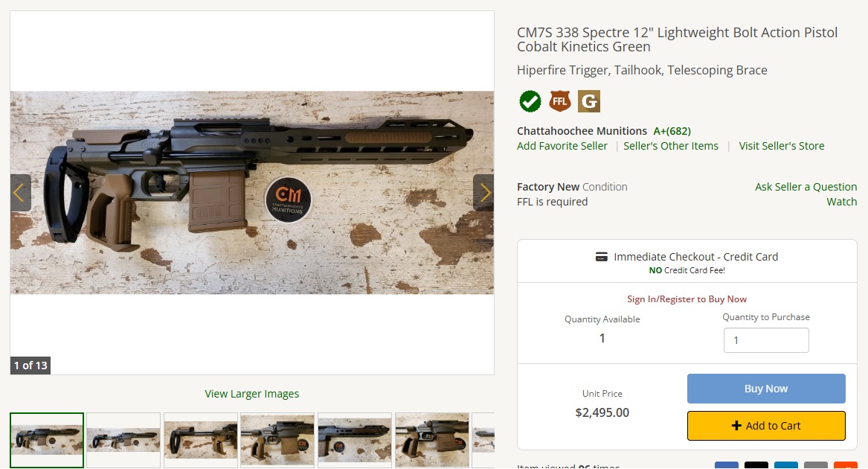Select the fourth thumbnail showing the grip

point(277,440)
